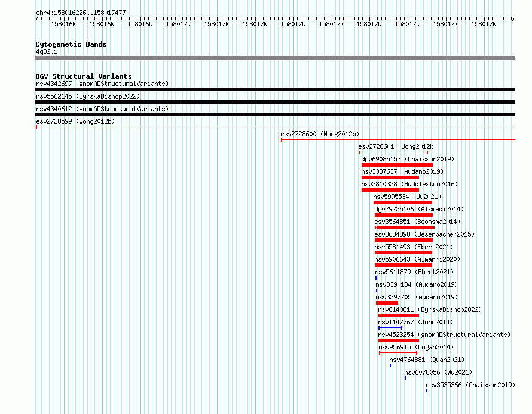
Task: Click the black bar under nsv4342697
Action: 275,90
